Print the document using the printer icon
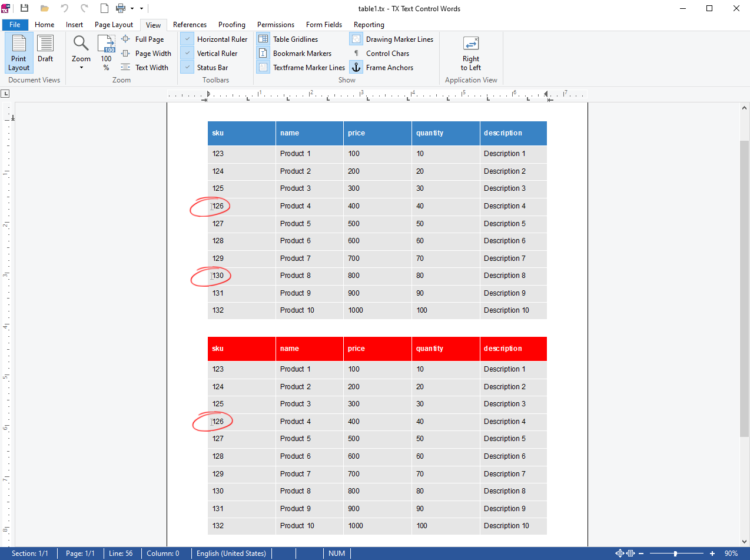 121,8
